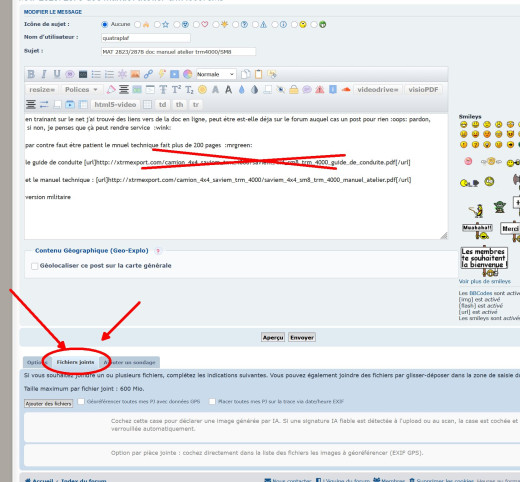
Task: Apply italic with the I icon
Action: coord(44,74)
